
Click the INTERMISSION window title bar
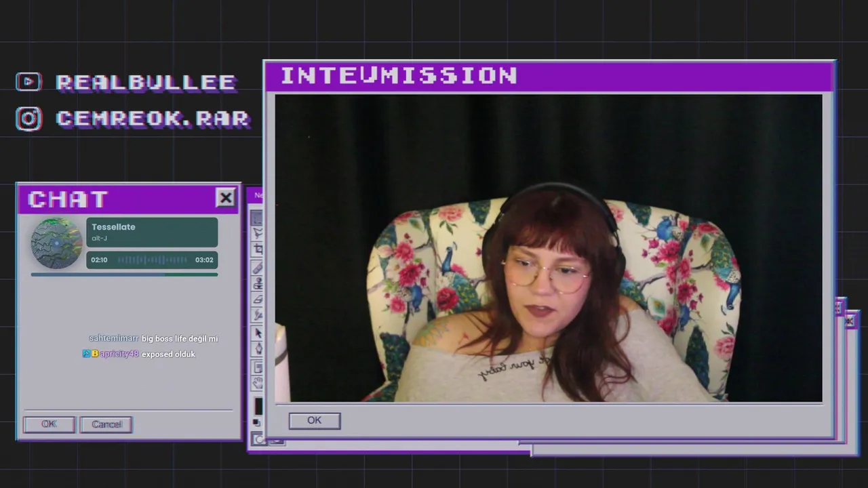point(549,77)
